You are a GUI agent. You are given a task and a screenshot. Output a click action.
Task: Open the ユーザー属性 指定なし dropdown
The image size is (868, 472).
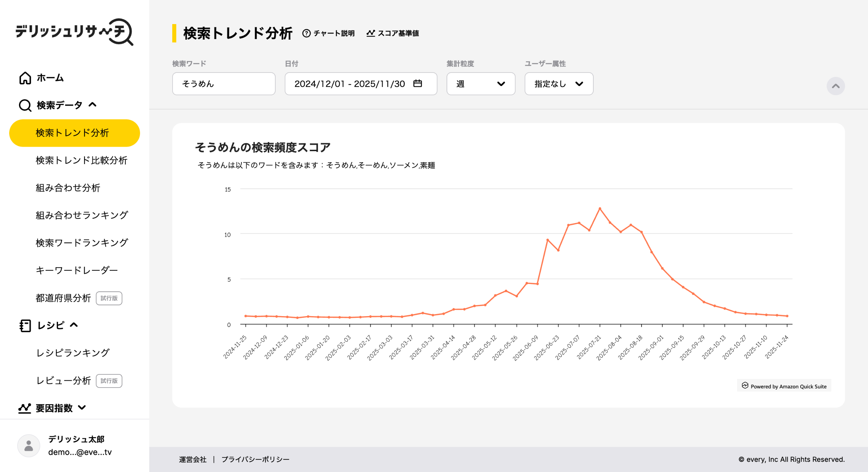point(558,84)
